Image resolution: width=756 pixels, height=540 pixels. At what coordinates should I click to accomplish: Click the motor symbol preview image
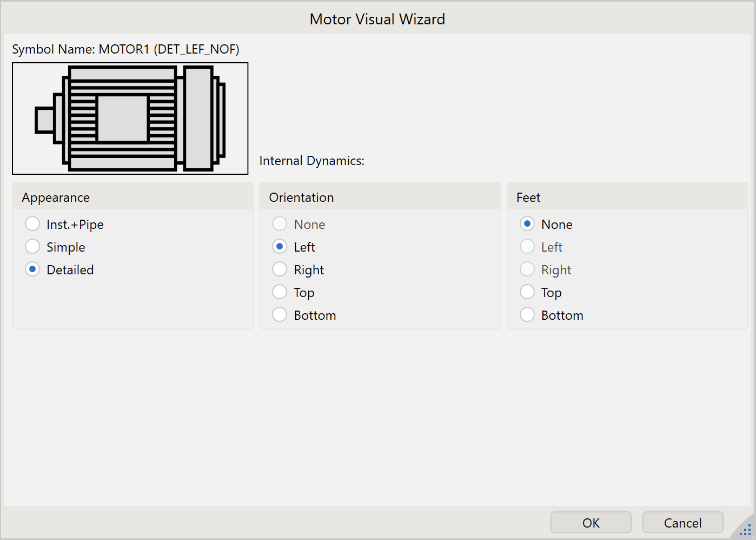click(130, 118)
